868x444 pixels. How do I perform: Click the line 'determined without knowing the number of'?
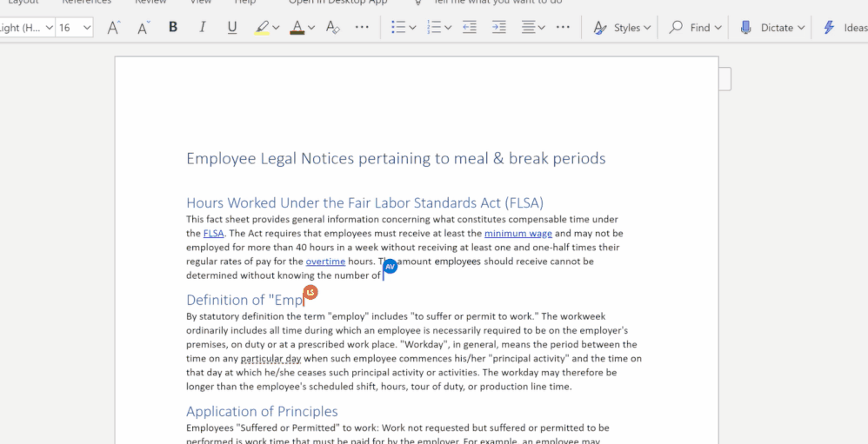tap(284, 275)
